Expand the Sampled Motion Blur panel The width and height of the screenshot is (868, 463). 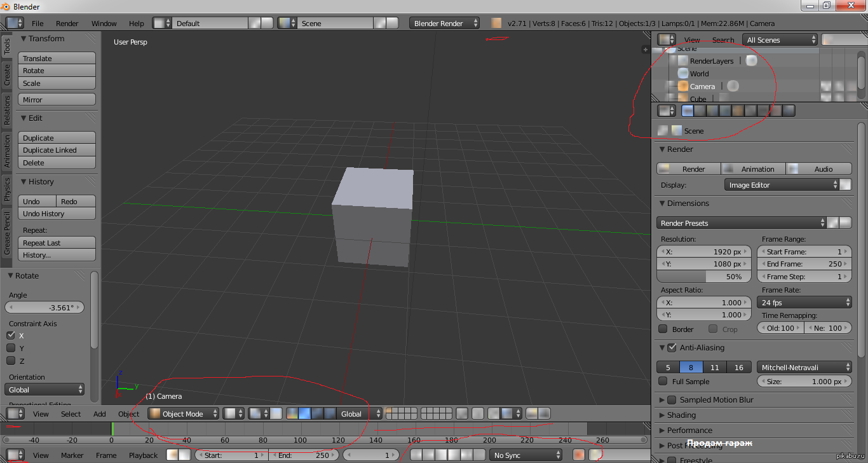coord(662,400)
